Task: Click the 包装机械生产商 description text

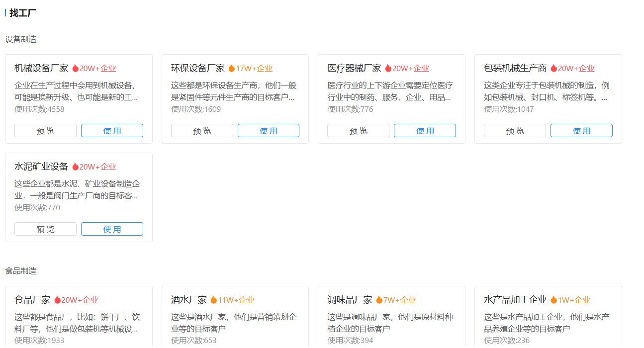Action: (x=547, y=91)
